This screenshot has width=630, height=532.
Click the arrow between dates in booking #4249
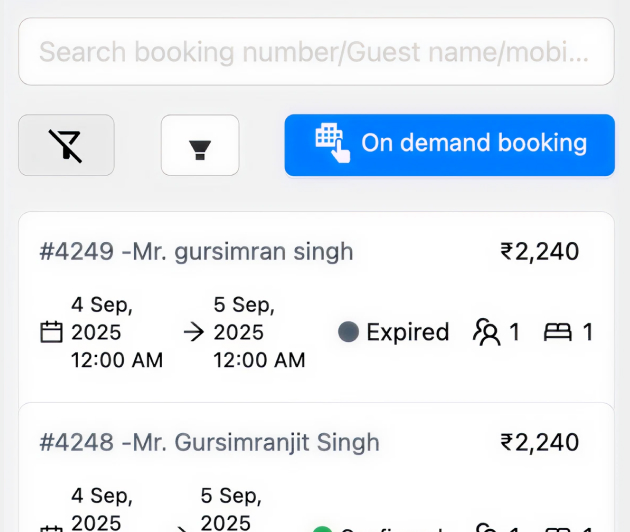pos(194,332)
